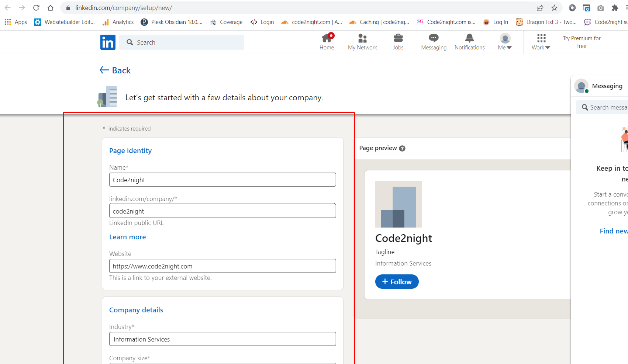Go Back using the arrow link

pos(115,70)
